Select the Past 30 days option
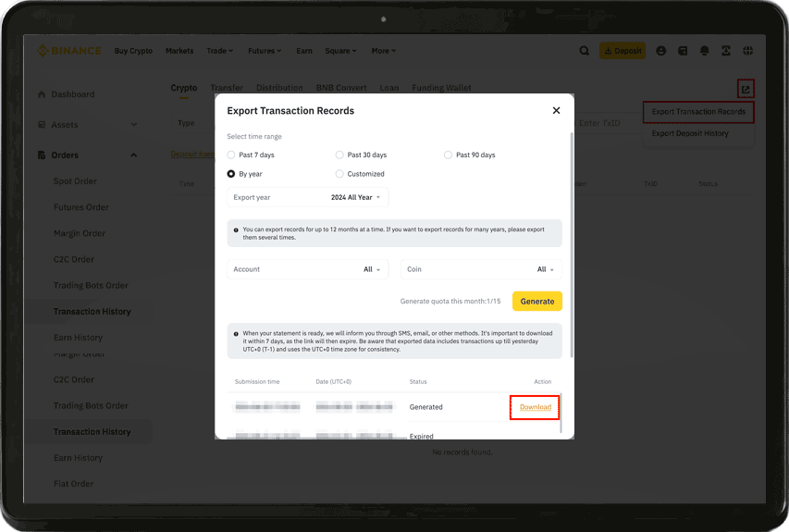Image resolution: width=789 pixels, height=532 pixels. point(339,155)
